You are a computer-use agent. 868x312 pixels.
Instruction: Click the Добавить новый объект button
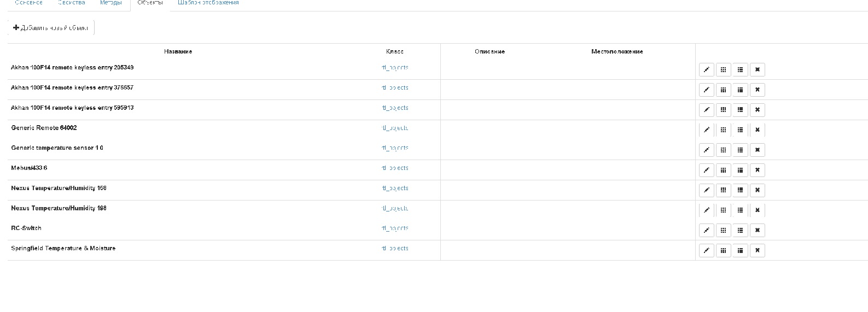51,28
